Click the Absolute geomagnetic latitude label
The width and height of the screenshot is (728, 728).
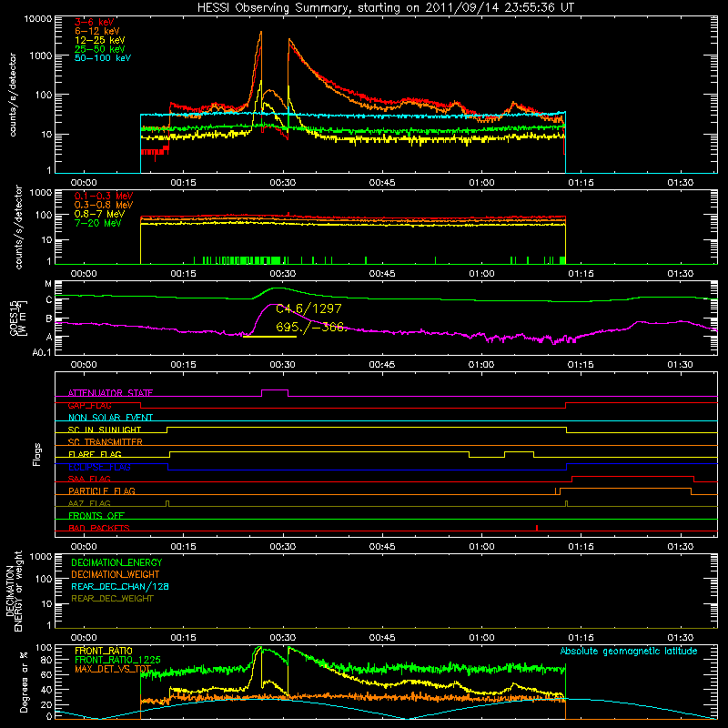(629, 651)
